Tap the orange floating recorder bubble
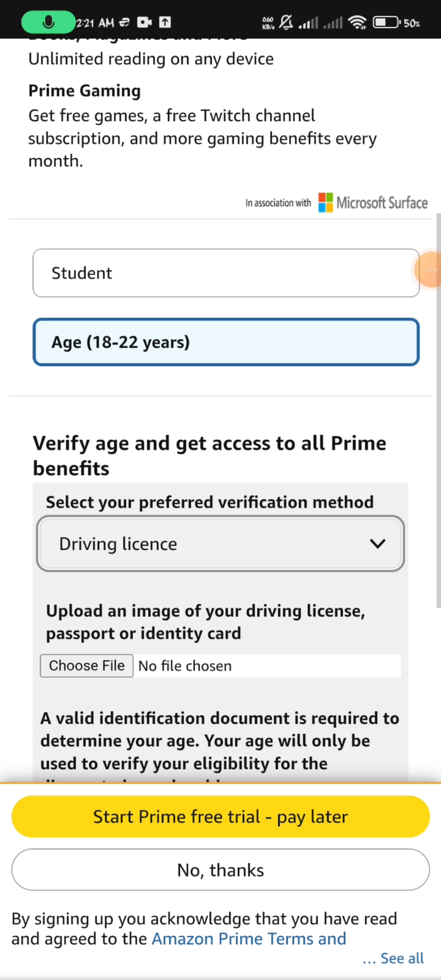 click(x=429, y=270)
